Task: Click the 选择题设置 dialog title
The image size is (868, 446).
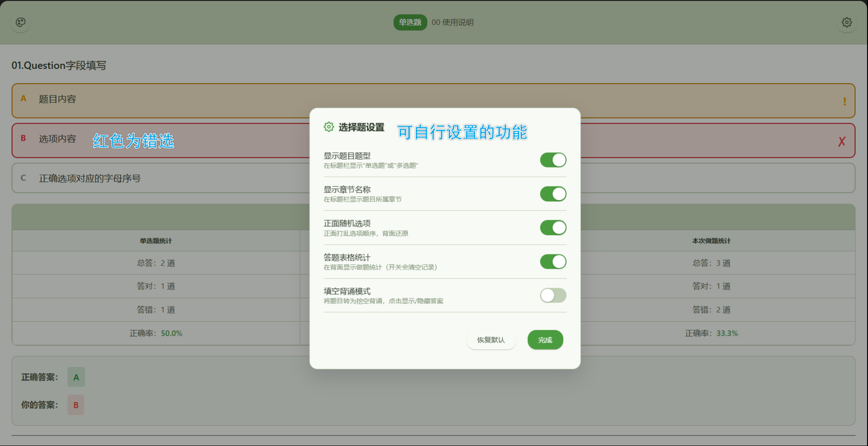Action: pos(362,127)
